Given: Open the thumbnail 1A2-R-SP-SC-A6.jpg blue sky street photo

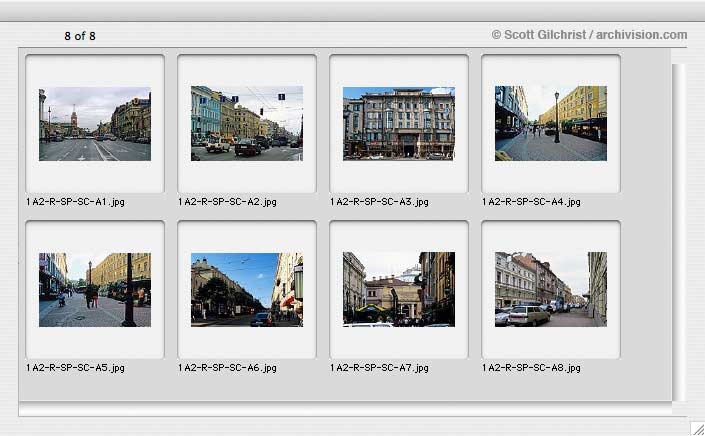Looking at the screenshot, I should [247, 290].
